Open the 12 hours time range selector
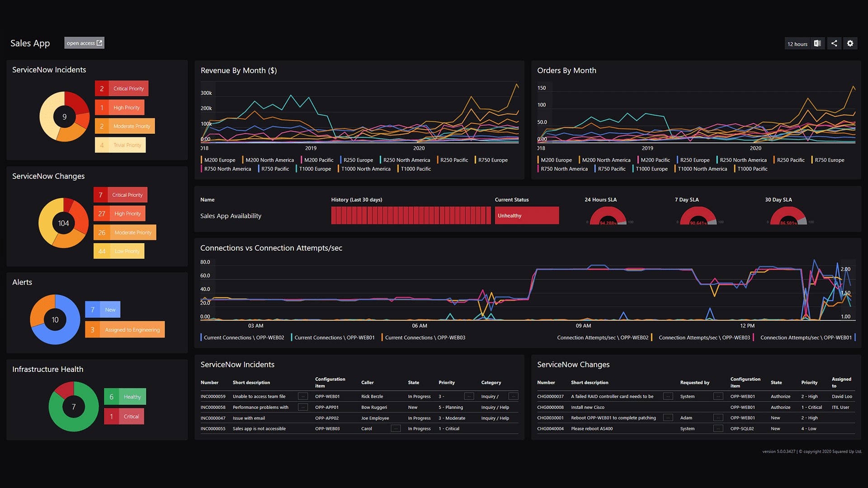 [x=797, y=44]
